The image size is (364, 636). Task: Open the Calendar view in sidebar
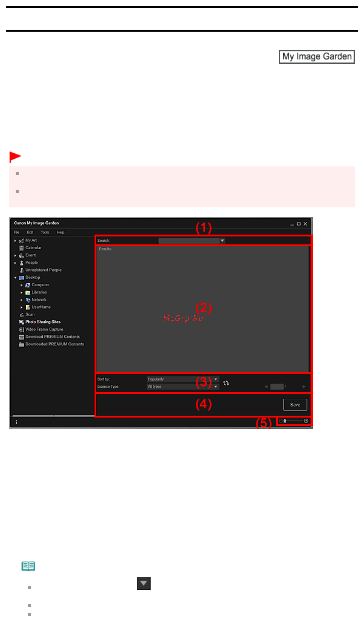(x=31, y=248)
